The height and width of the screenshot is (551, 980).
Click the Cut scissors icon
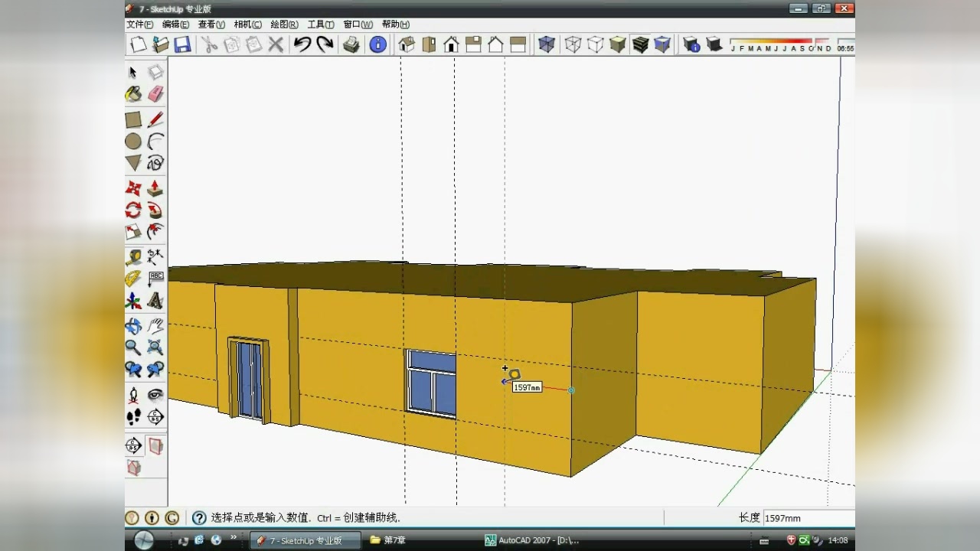point(209,44)
